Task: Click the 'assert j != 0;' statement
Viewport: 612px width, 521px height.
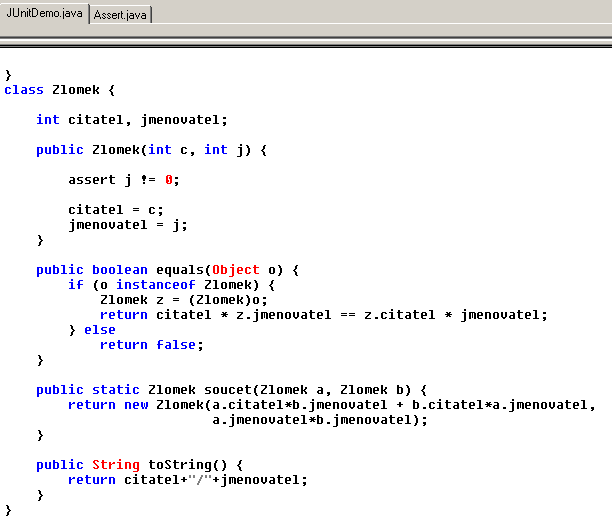Action: pos(124,180)
